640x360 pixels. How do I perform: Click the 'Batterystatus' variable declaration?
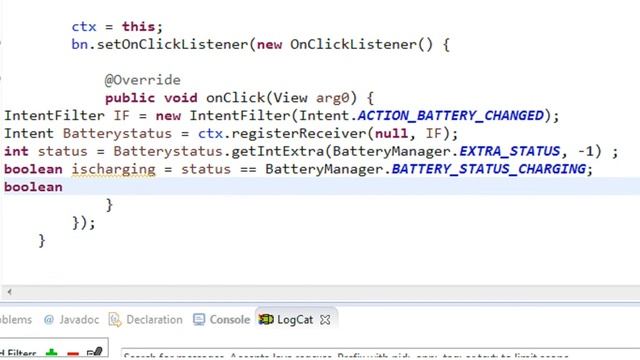[x=117, y=133]
